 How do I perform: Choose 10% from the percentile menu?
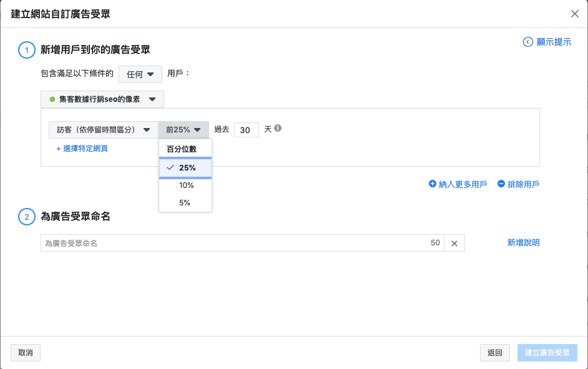pos(186,185)
